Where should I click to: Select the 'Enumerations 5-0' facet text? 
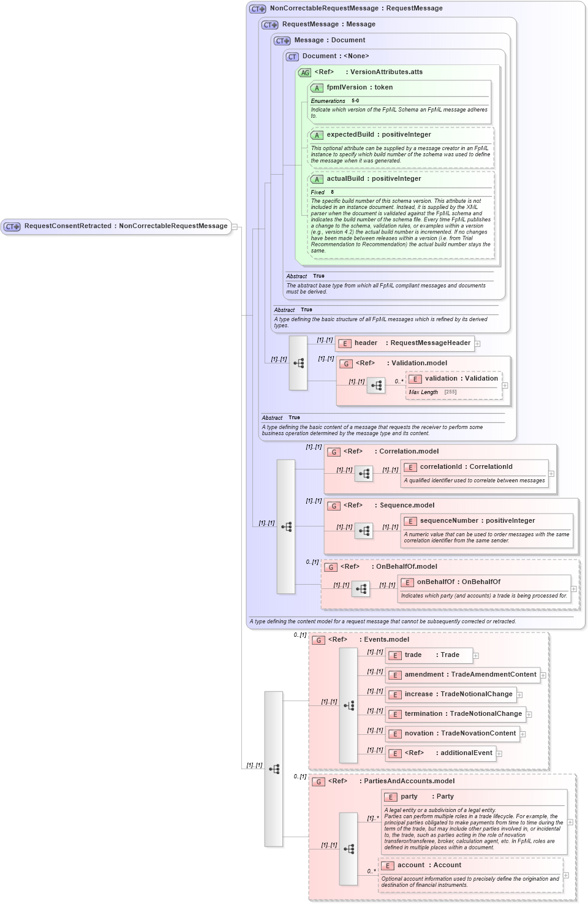335,101
